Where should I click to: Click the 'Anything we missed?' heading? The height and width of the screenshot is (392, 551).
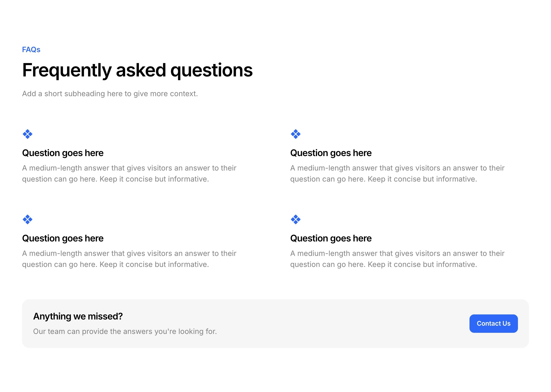click(78, 316)
